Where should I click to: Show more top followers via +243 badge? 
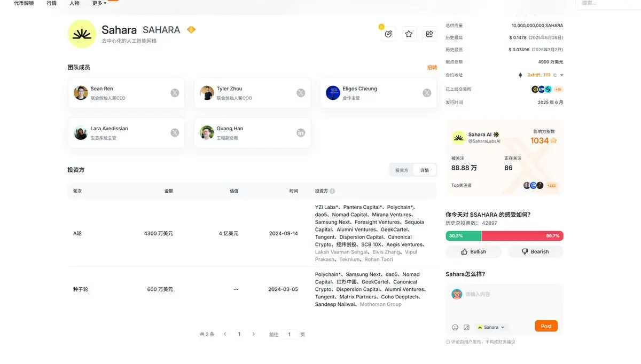point(552,185)
